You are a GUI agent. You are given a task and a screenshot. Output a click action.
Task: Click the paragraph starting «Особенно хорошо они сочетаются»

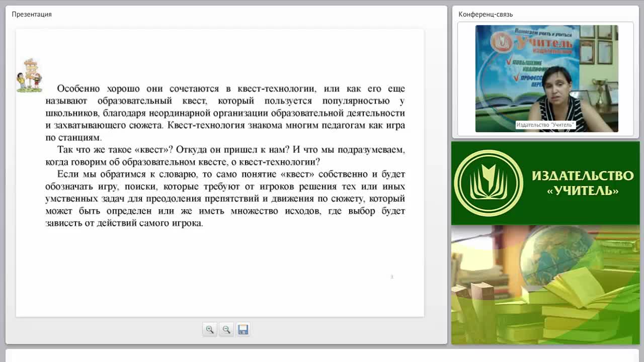(x=225, y=113)
